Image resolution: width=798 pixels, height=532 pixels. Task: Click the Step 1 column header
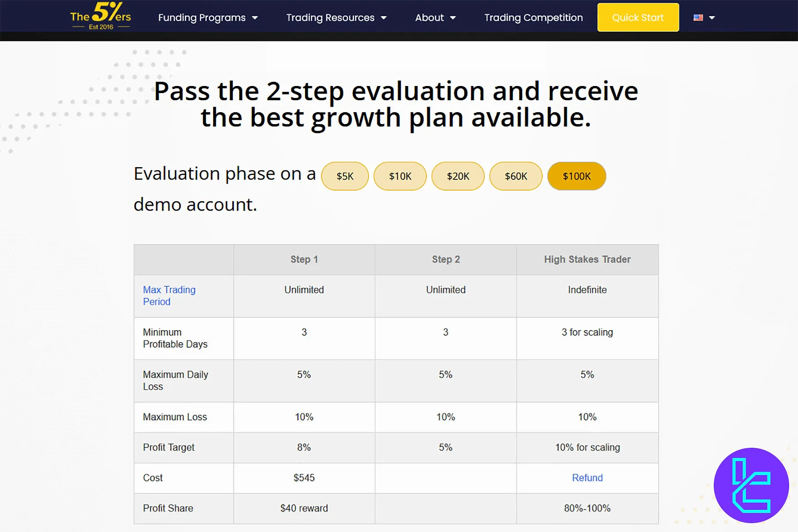click(x=304, y=259)
